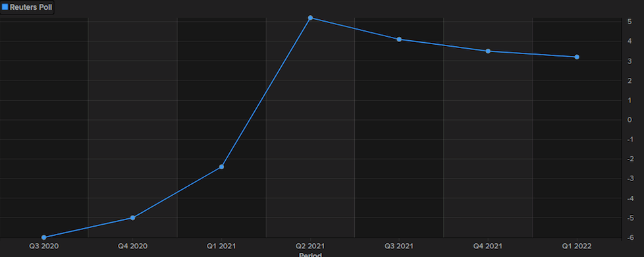Select the Q1 2021 data point

coord(221,167)
